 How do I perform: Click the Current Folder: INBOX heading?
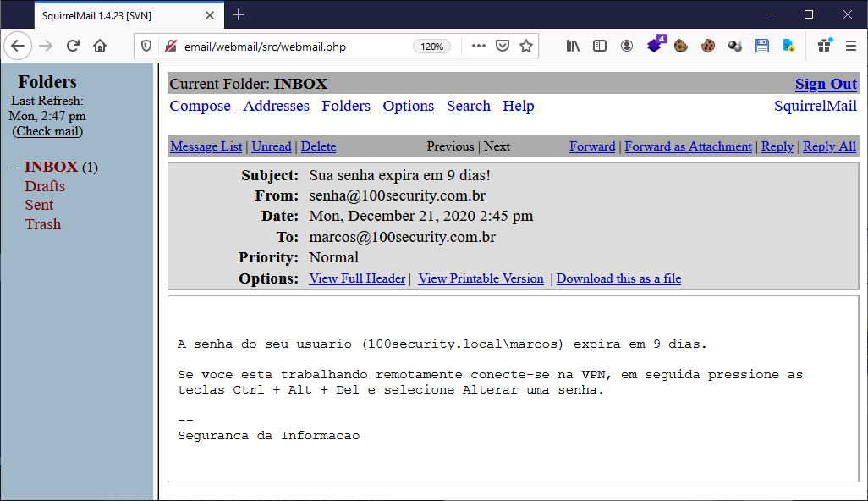tap(248, 84)
